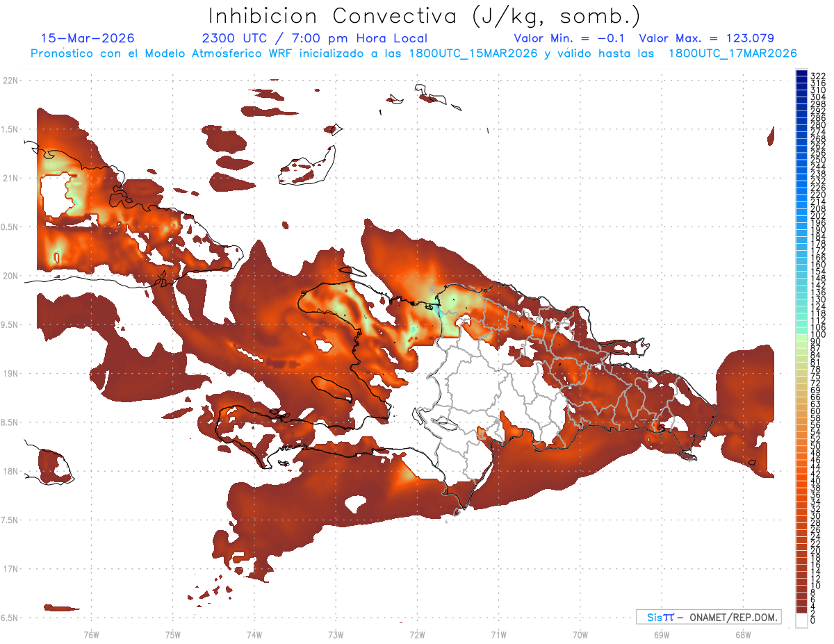Click the latitude label '21N'
Screen dimensions: 834x644
[10, 178]
